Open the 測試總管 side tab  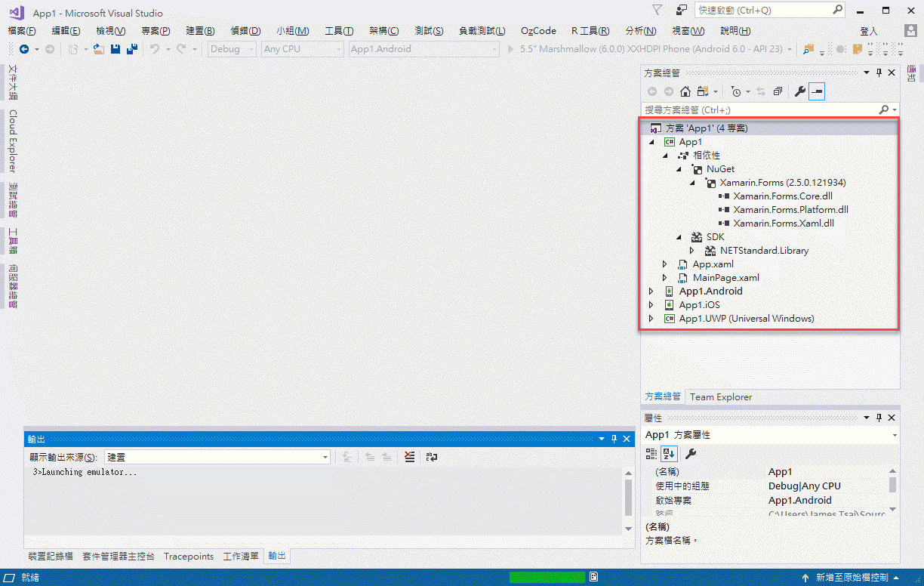13,200
